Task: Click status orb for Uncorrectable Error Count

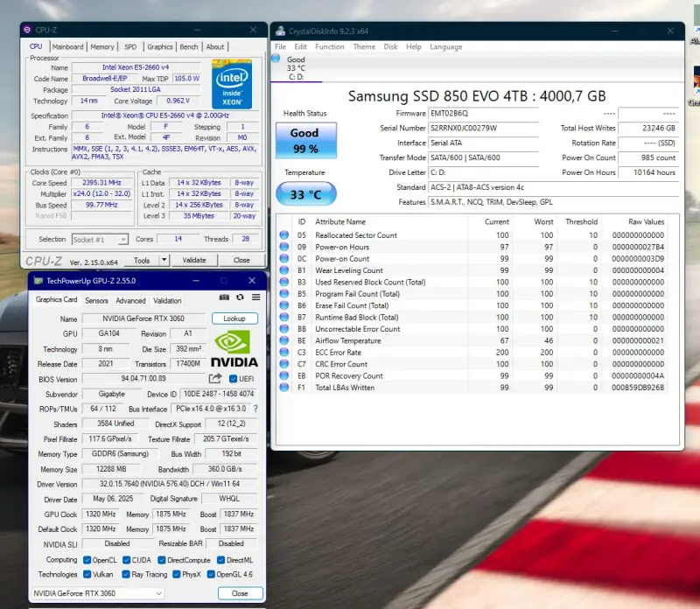Action: point(283,329)
